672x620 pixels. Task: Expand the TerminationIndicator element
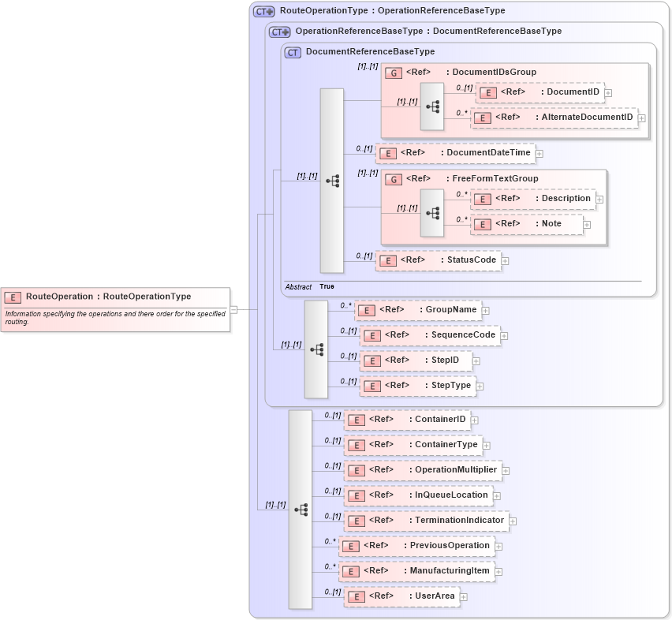click(x=512, y=521)
